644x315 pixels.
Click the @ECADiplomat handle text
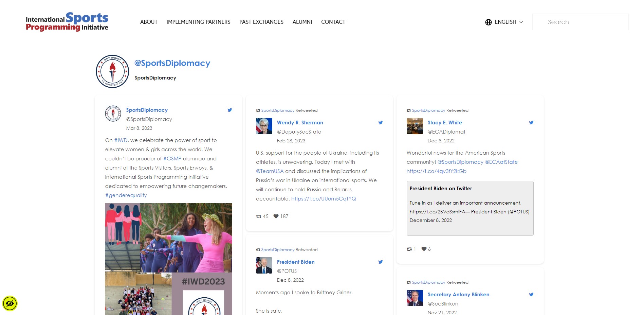[446, 132]
